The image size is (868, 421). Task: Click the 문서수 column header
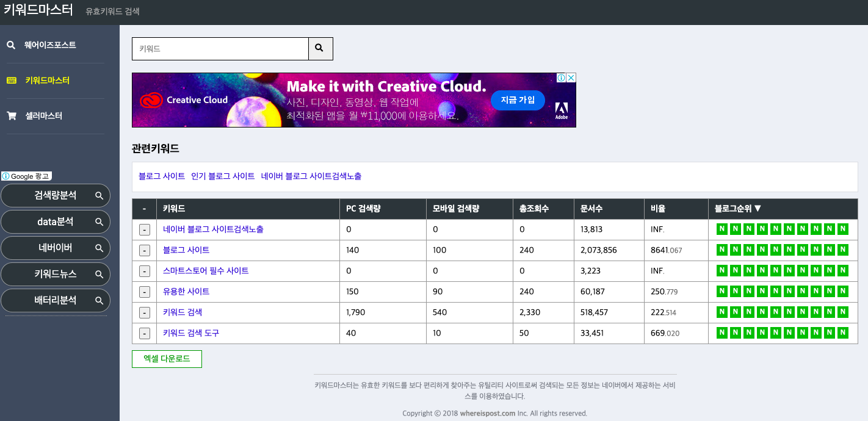[609, 209]
